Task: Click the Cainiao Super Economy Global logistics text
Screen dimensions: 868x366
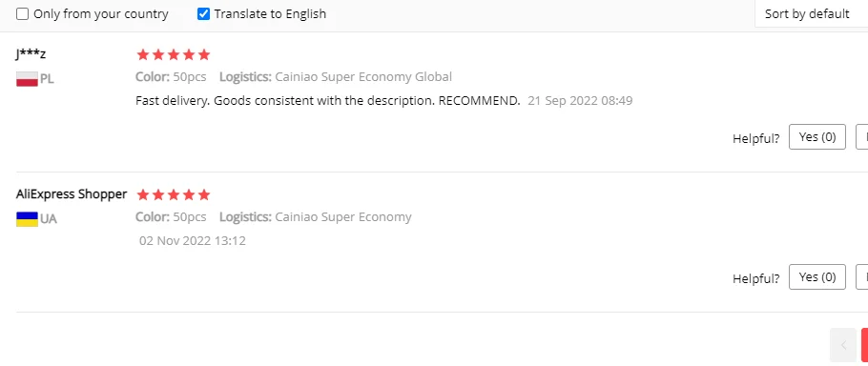Action: 363,77
